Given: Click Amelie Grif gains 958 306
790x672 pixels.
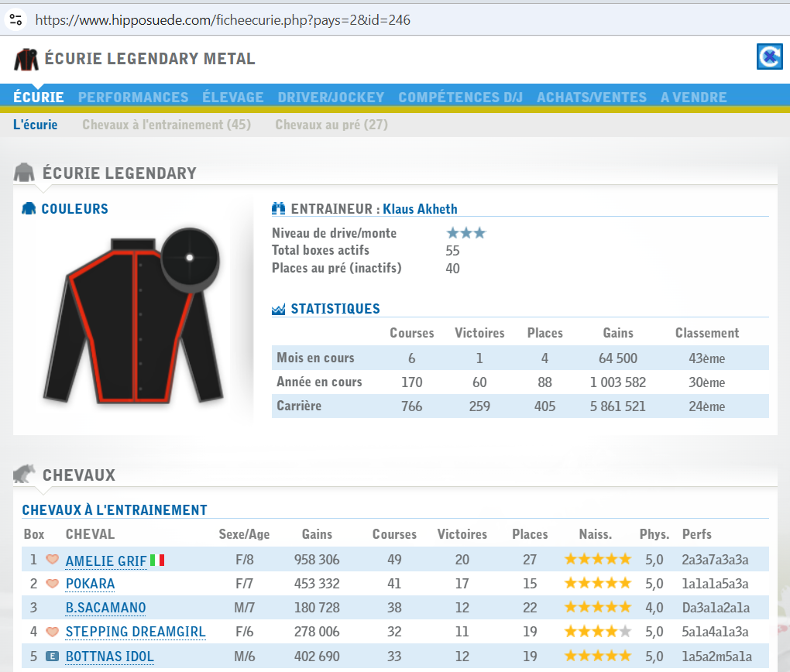Looking at the screenshot, I should [x=317, y=559].
